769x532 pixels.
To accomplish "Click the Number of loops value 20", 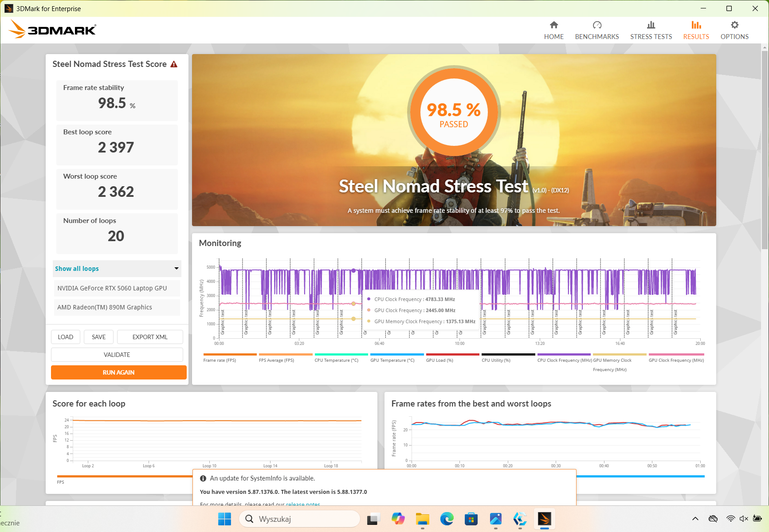I will click(x=116, y=236).
